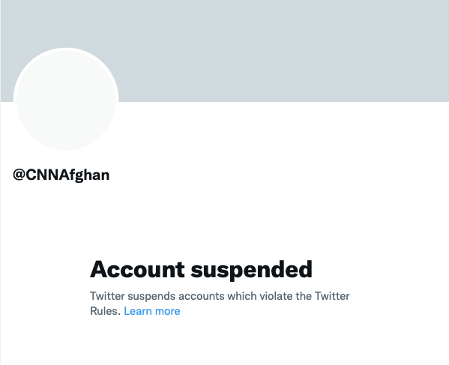The width and height of the screenshot is (449, 365).
Task: Click the word Learn in blue link
Action: tap(138, 311)
